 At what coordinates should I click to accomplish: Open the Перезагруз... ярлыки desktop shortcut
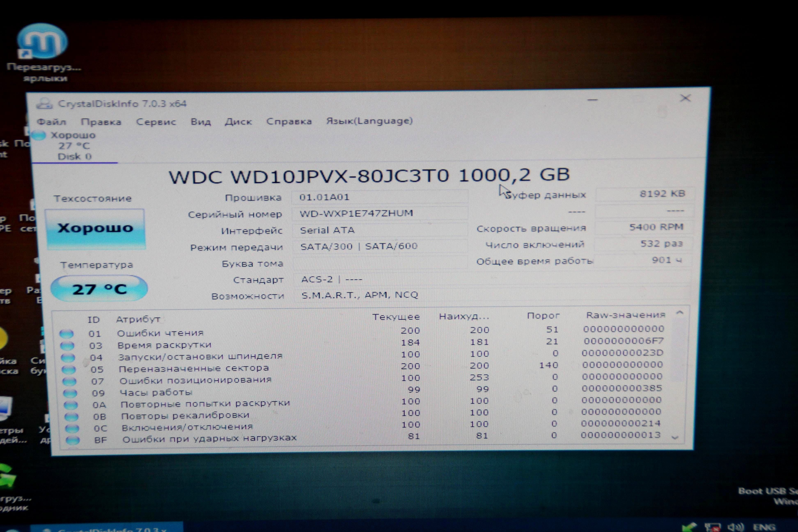tap(43, 52)
